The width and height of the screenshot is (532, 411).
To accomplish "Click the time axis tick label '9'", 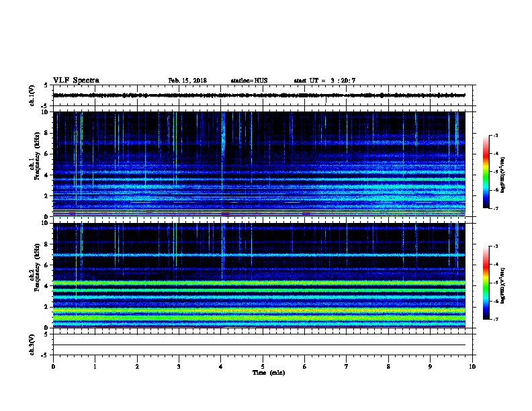I will coord(430,366).
